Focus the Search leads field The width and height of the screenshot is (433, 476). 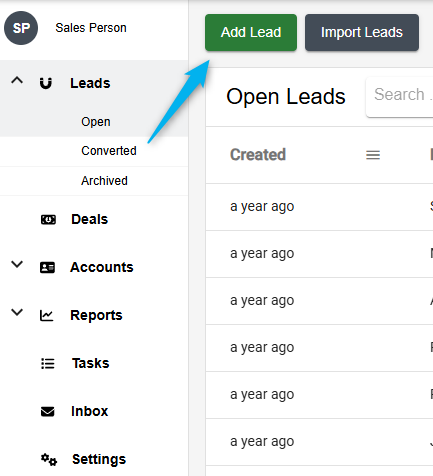[x=399, y=97]
